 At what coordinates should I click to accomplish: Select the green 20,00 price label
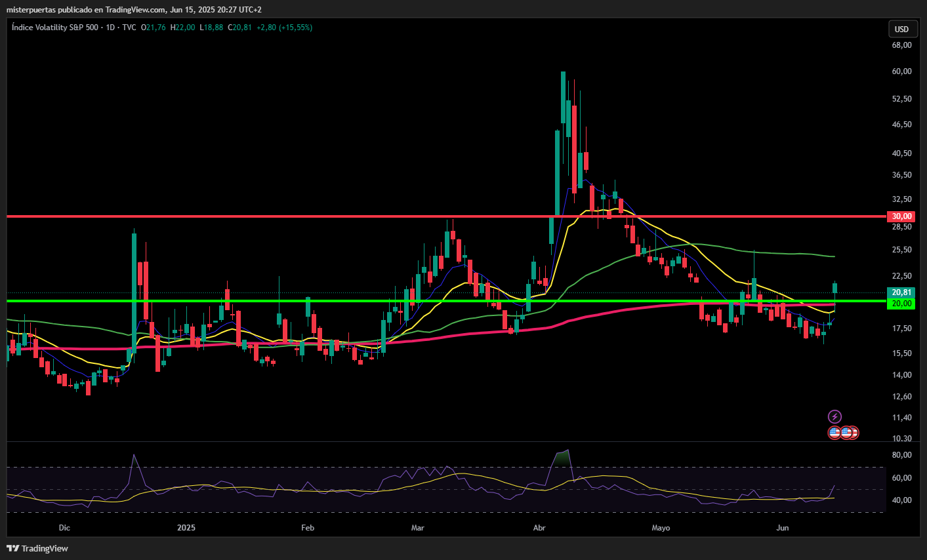(901, 304)
